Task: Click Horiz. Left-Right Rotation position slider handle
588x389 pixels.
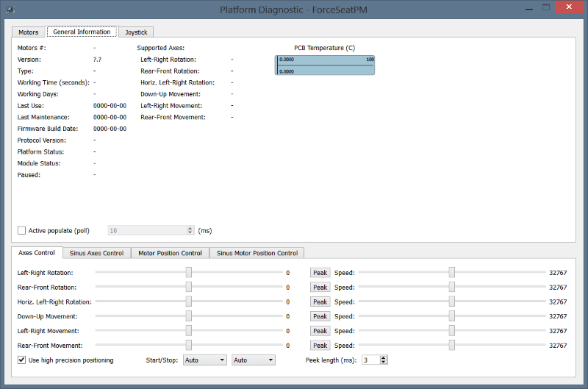Action: pyautogui.click(x=189, y=301)
